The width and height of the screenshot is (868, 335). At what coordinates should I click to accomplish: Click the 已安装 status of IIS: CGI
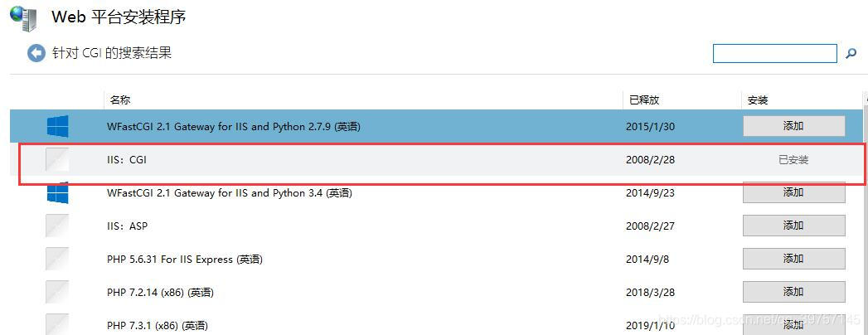pos(793,160)
